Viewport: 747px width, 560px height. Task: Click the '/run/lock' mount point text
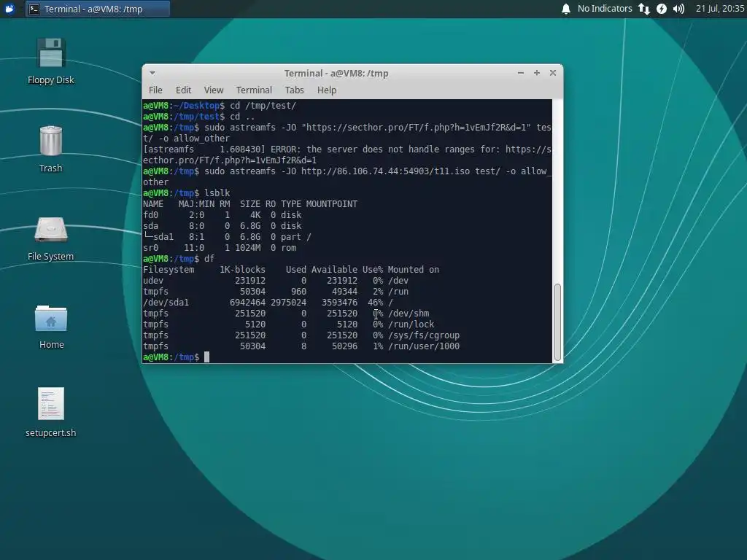411,324
